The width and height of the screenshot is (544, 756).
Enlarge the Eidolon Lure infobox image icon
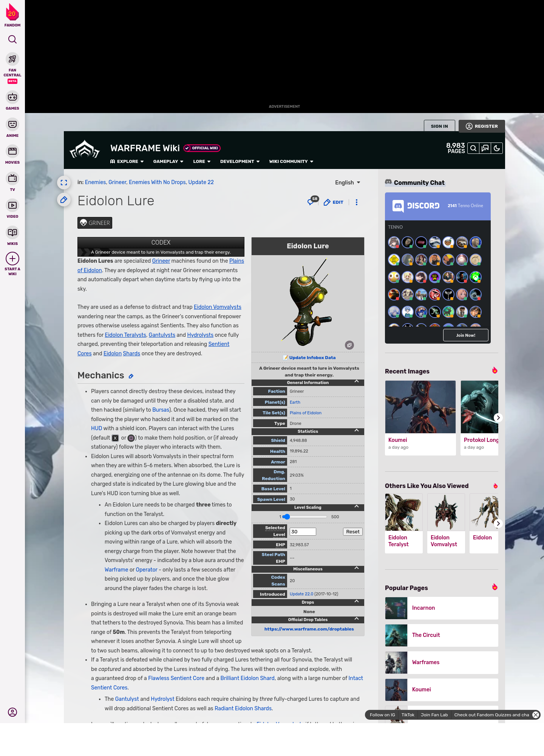pyautogui.click(x=349, y=345)
